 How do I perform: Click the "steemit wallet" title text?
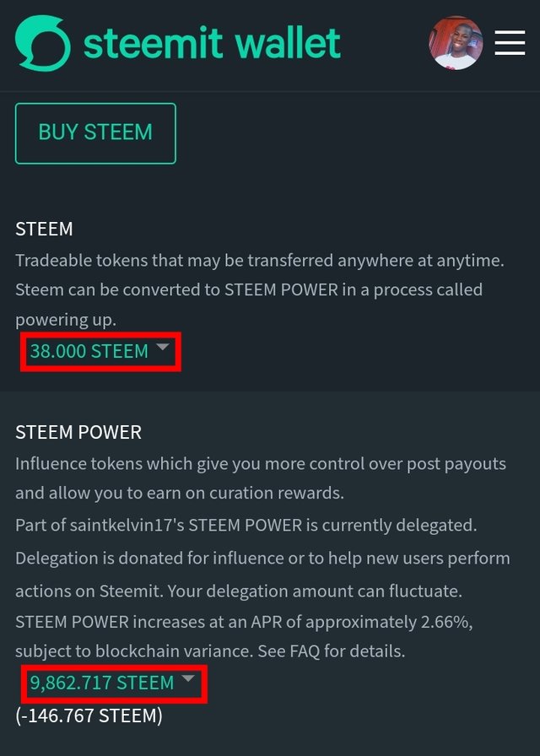point(212,43)
